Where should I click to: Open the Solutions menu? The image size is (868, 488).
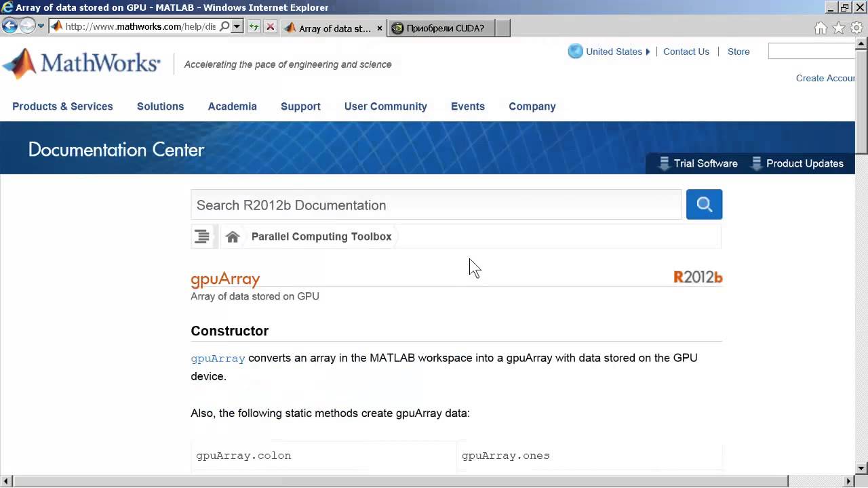coord(160,106)
